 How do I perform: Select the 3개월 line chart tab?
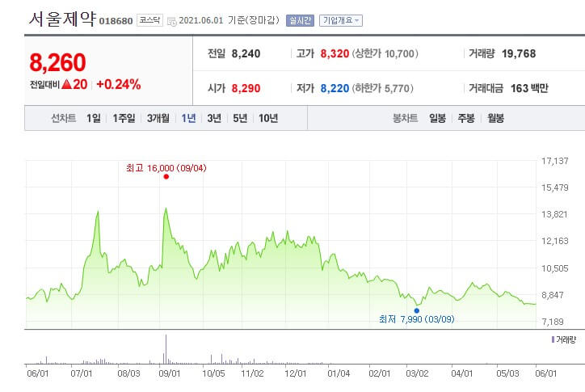tap(158, 118)
